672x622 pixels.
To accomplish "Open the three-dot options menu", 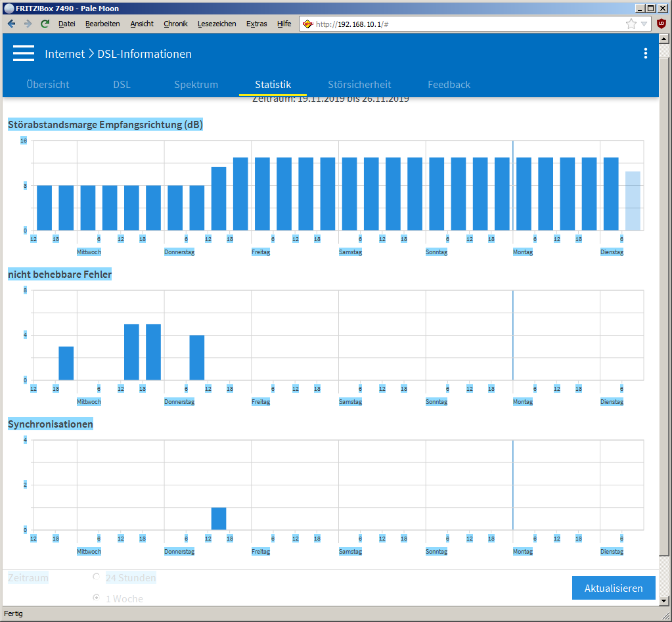I will 646,54.
